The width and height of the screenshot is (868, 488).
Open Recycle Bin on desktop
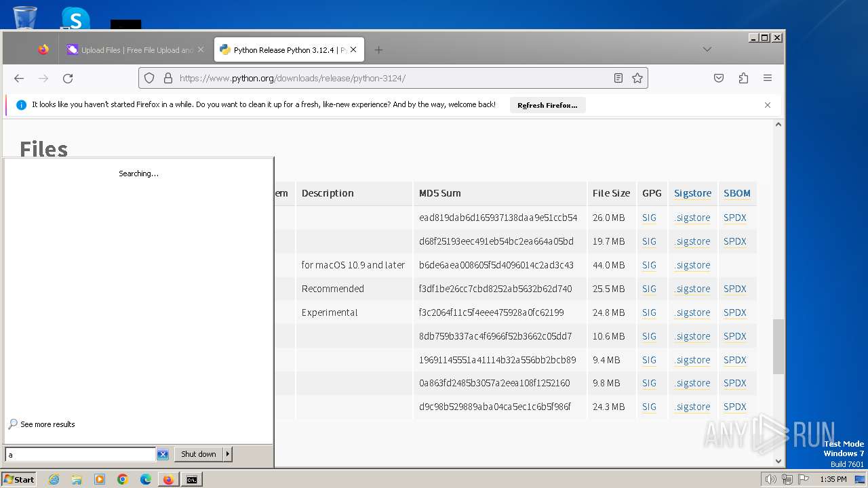25,18
